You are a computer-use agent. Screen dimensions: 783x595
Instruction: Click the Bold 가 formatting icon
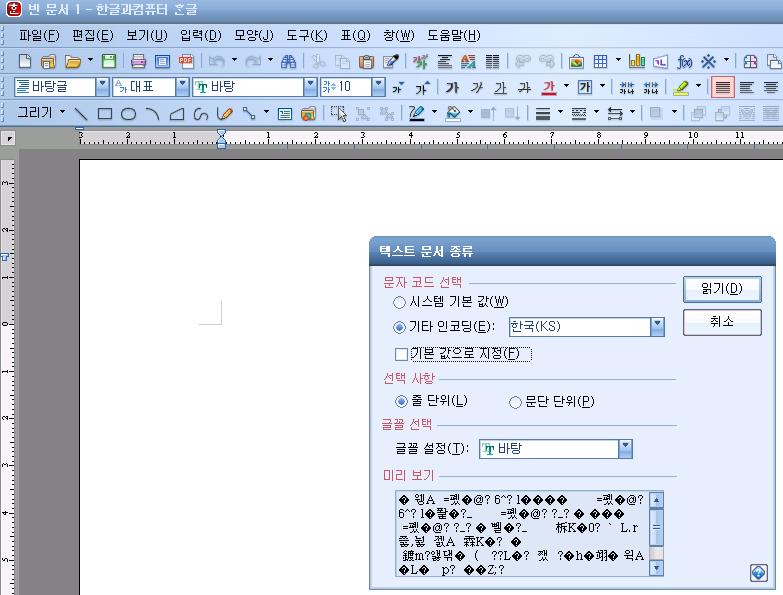coord(452,88)
